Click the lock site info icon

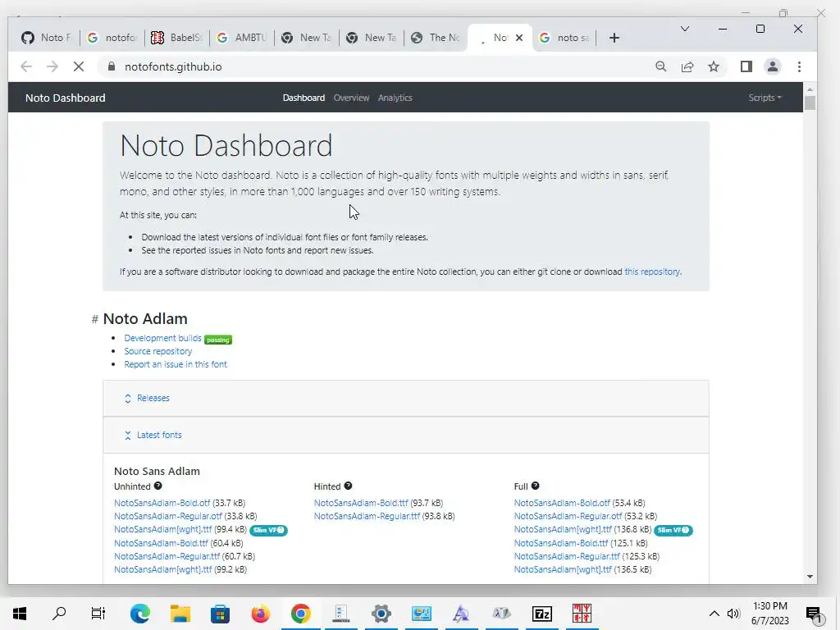point(112,66)
